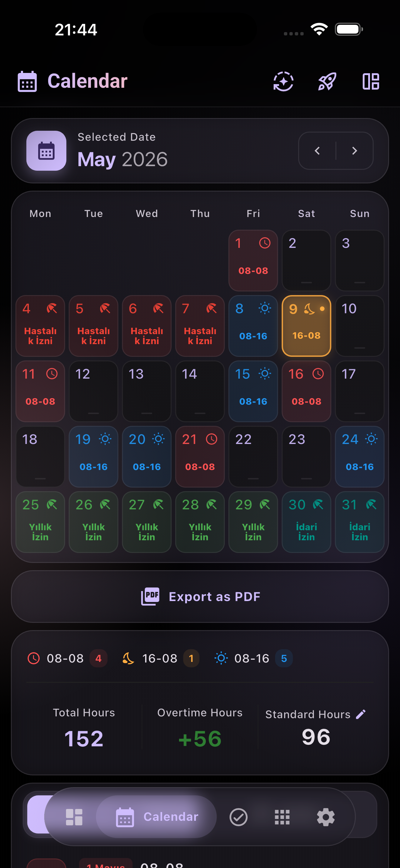This screenshot has height=868, width=400.
Task: Export the schedule as PDF
Action: coord(200,597)
